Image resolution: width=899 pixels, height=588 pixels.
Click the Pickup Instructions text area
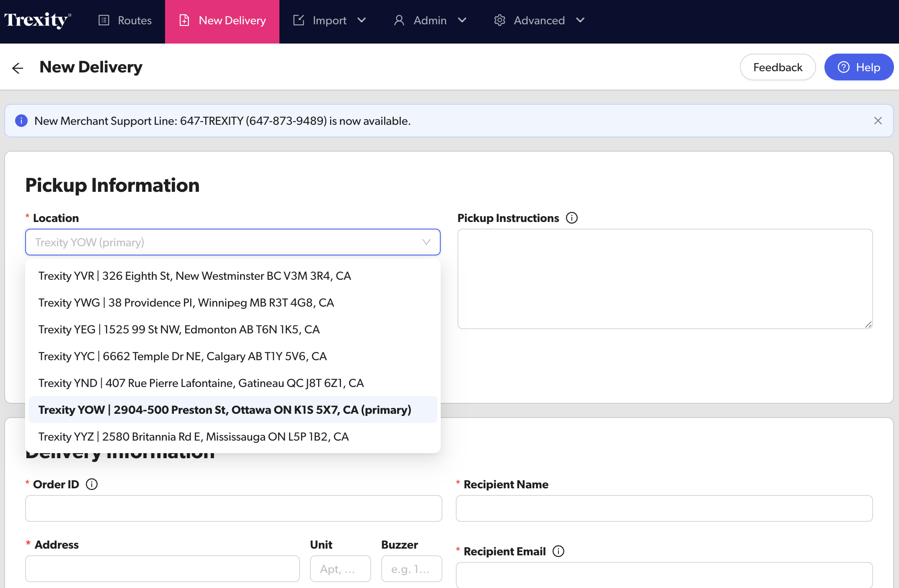pos(665,279)
